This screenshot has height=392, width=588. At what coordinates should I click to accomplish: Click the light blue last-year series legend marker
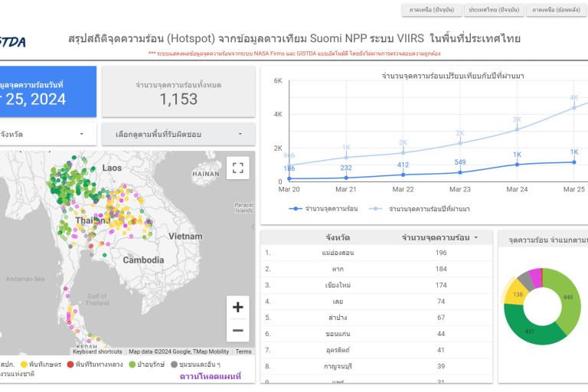[x=375, y=208]
